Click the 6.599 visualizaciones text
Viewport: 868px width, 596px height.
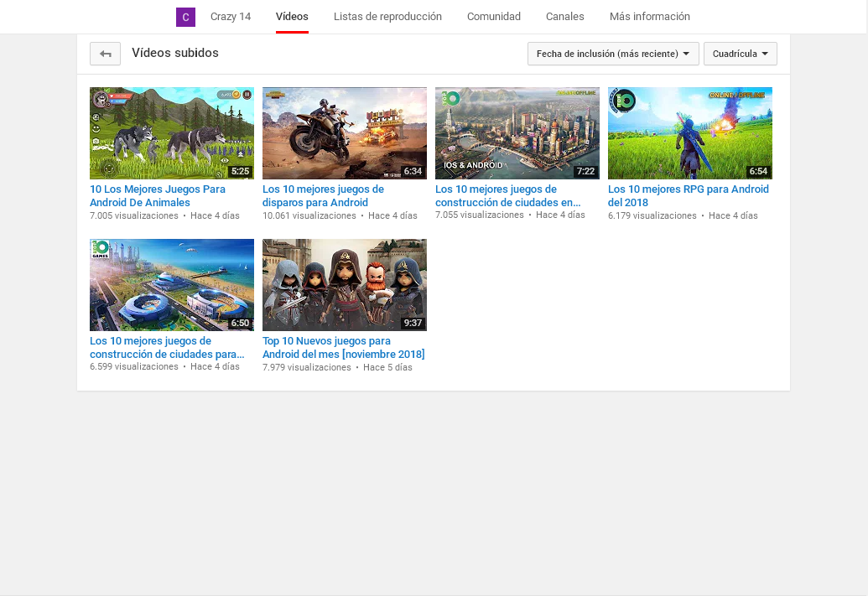134,366
